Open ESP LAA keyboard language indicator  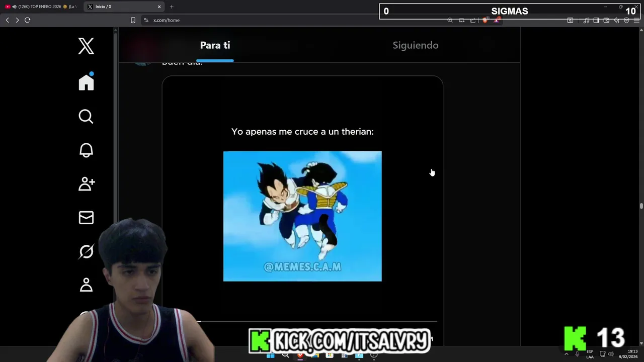590,354
